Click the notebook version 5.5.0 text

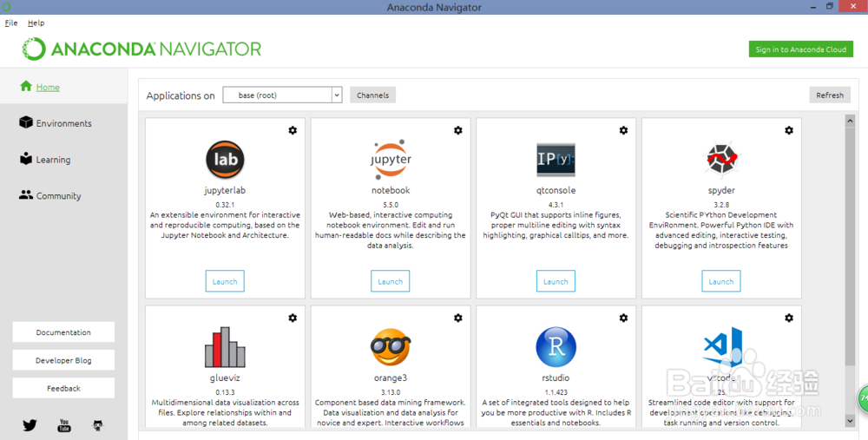click(x=391, y=204)
